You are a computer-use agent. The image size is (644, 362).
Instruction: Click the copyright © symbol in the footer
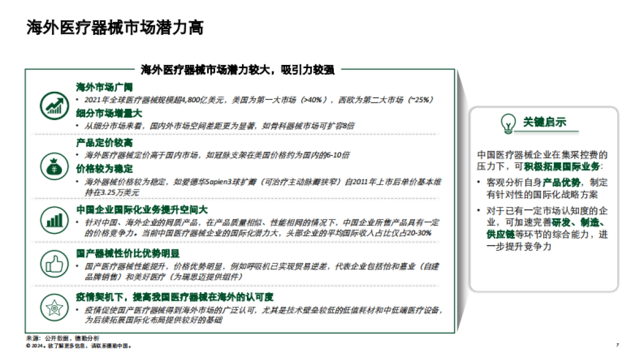coord(27,346)
